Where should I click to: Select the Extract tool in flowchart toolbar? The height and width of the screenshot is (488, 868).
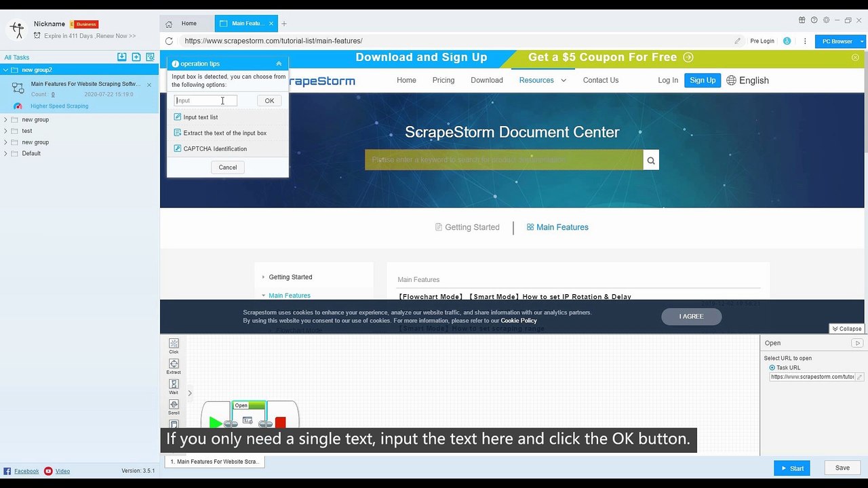click(174, 367)
